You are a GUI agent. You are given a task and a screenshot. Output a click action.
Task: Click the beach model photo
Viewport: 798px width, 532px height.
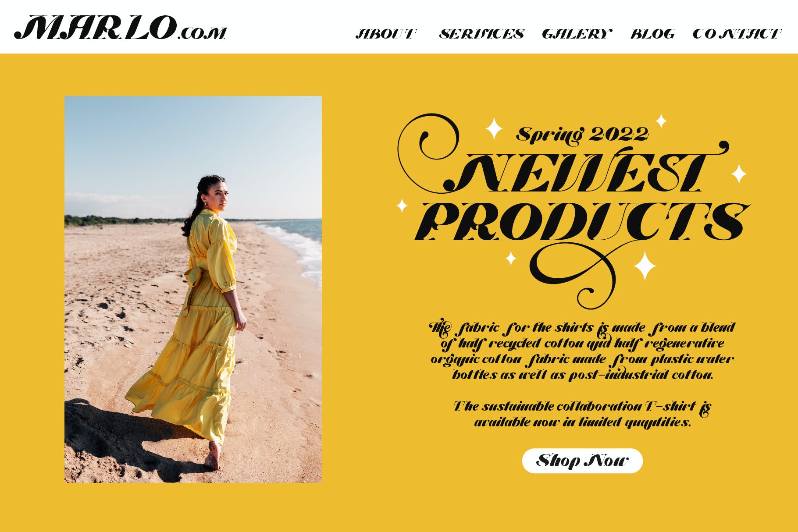coord(193,289)
